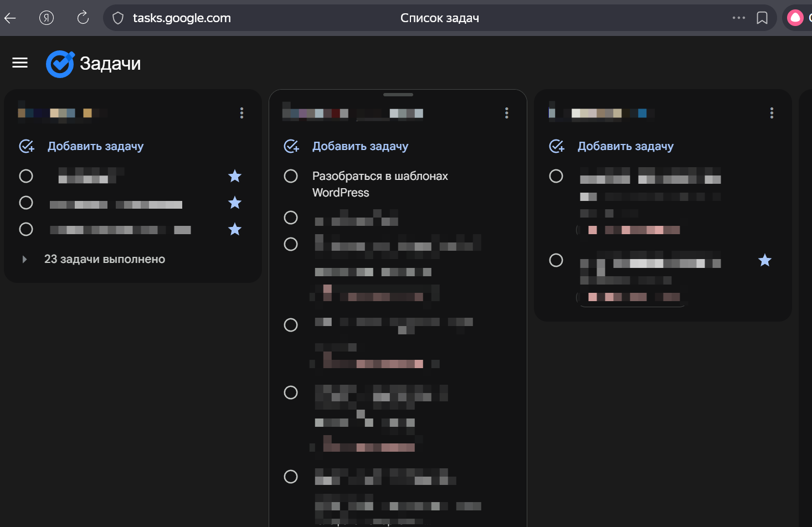Open the options menu of the middle task list
Viewport: 812px width, 527px height.
coord(506,113)
